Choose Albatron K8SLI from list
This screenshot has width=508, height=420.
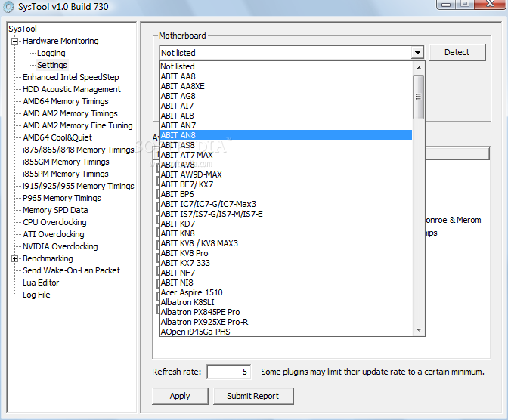tap(286, 302)
